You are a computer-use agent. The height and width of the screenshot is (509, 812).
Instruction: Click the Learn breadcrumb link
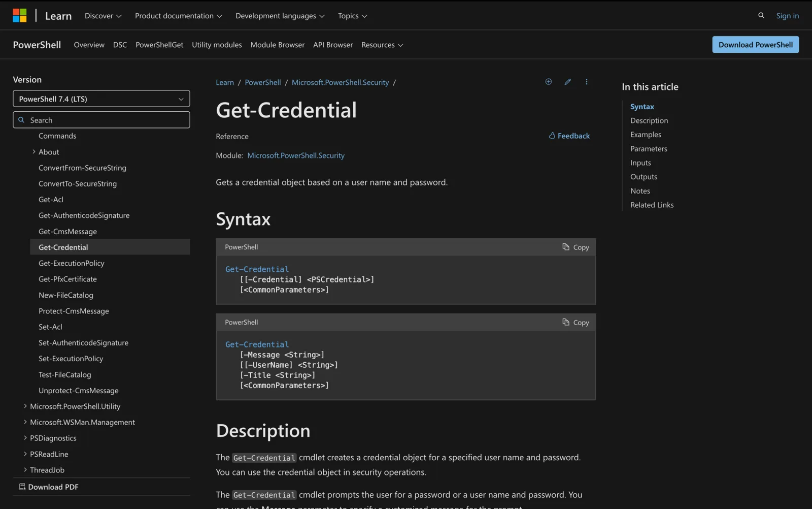225,82
